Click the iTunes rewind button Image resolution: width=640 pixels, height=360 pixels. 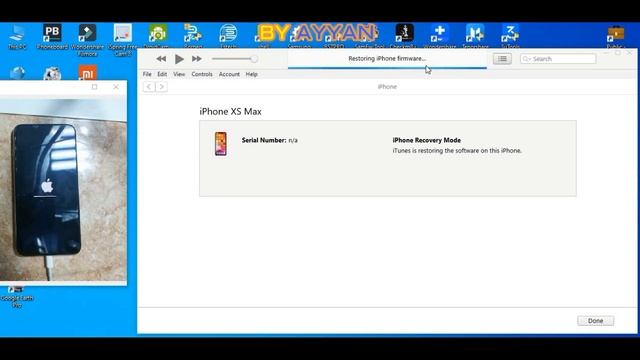(161, 59)
